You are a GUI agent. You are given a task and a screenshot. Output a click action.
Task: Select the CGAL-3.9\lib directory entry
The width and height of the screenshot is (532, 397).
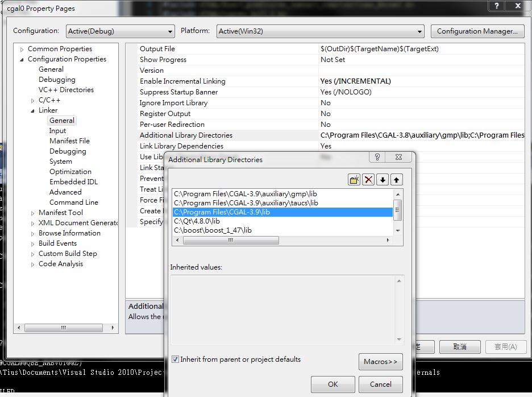282,212
